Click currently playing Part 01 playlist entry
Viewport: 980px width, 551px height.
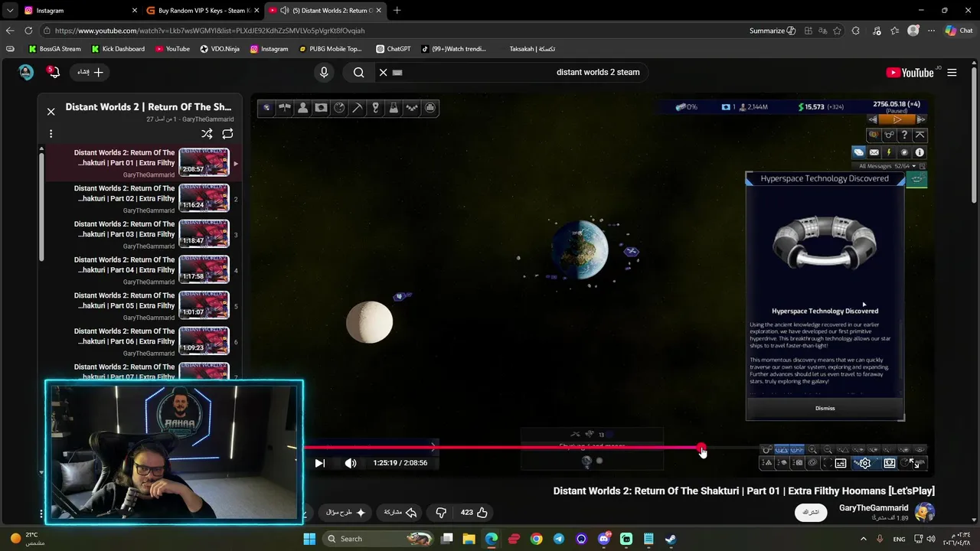coord(144,162)
